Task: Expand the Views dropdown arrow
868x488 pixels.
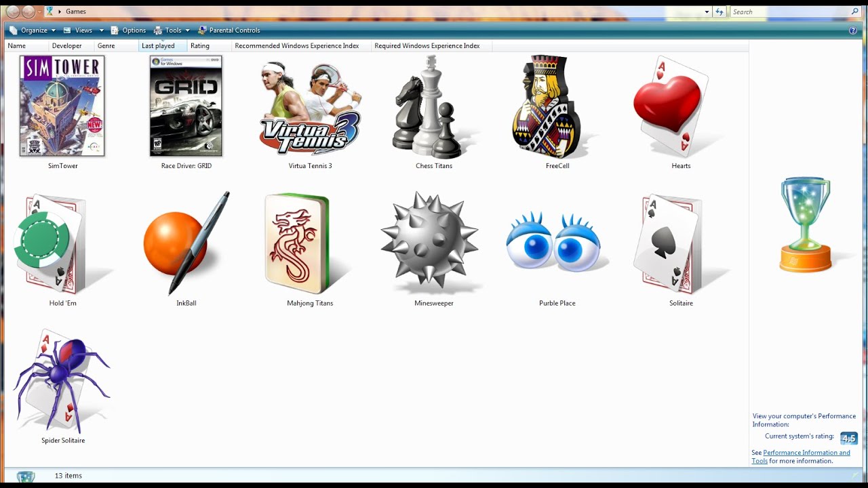Action: pyautogui.click(x=102, y=30)
